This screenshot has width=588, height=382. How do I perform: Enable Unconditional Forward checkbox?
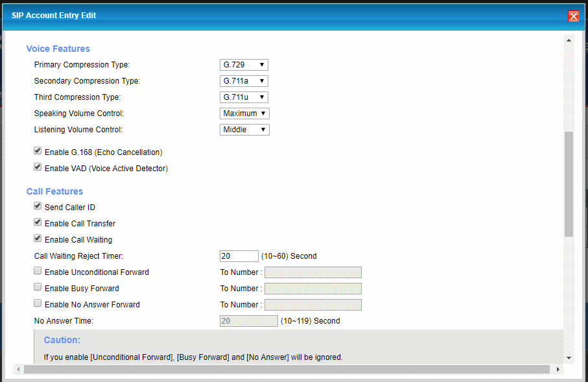click(x=38, y=271)
